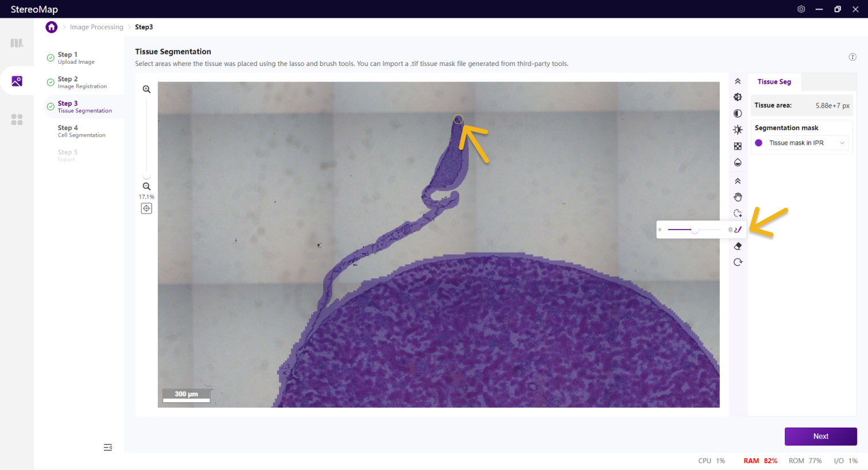Viewport: 868px width, 470px height.
Task: Collapse the editing tools group
Action: click(x=738, y=181)
